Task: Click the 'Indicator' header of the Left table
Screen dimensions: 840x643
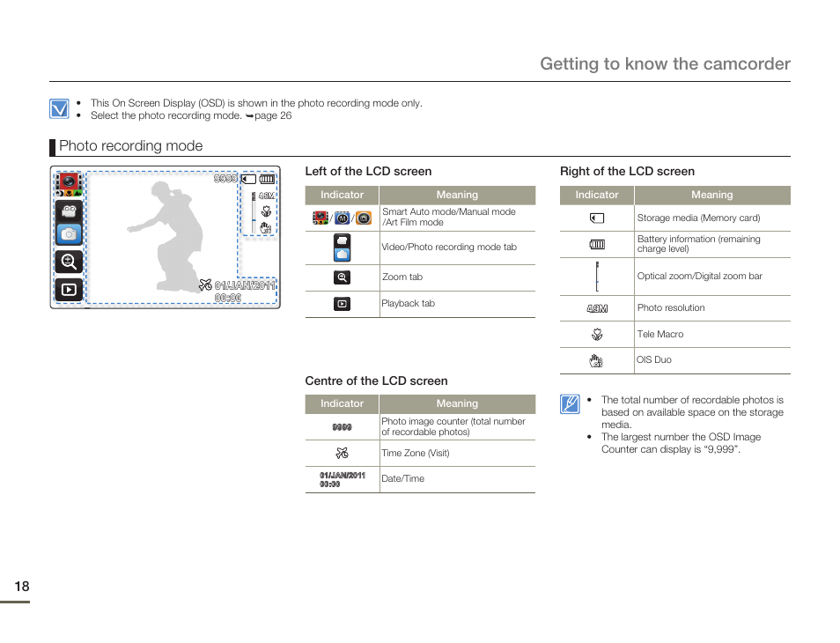Action: (x=342, y=195)
